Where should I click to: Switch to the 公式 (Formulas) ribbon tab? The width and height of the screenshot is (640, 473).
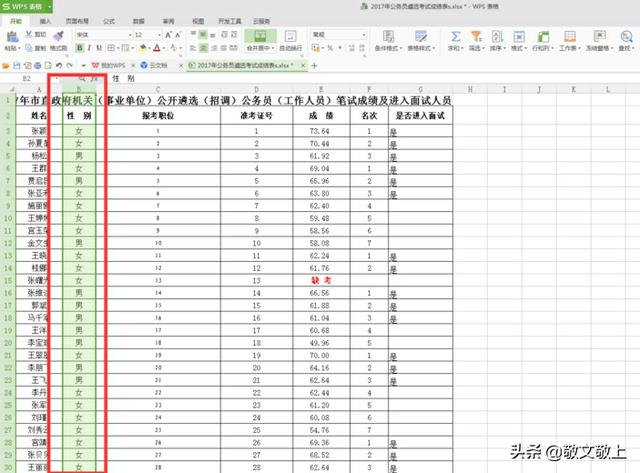coord(109,21)
